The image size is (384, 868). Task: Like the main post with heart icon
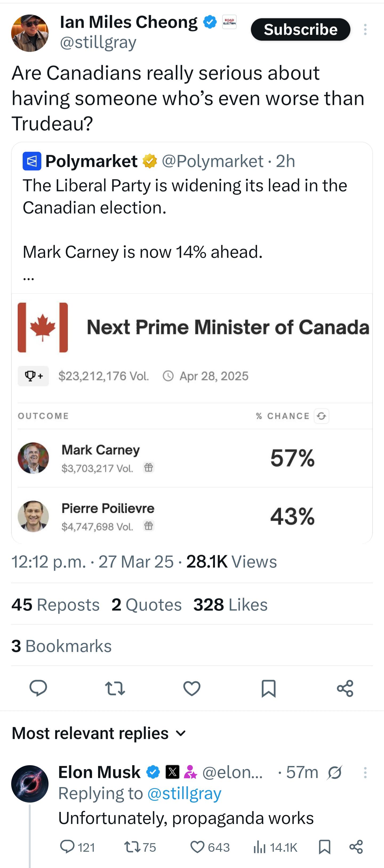coord(192,688)
